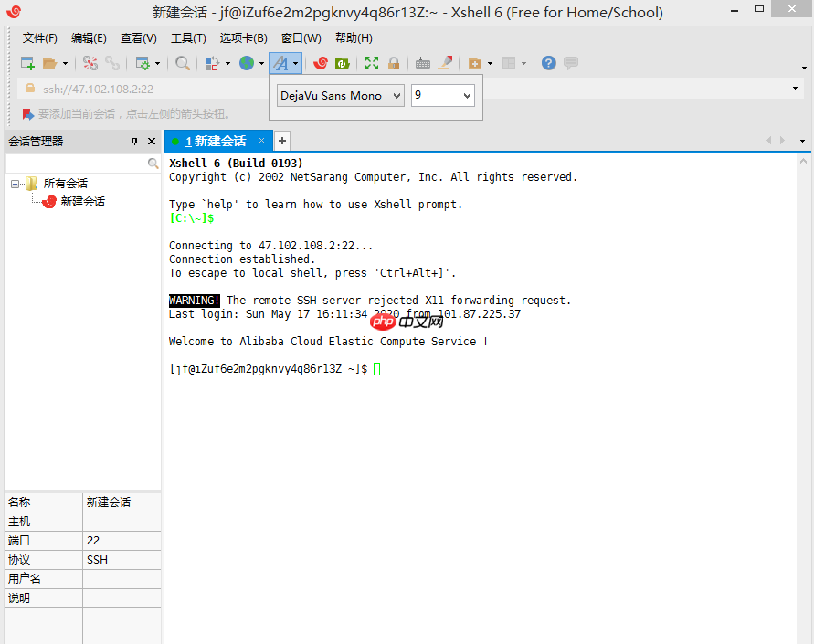The width and height of the screenshot is (814, 644).
Task: Expand the address bar dropdown arrow
Action: coord(795,89)
